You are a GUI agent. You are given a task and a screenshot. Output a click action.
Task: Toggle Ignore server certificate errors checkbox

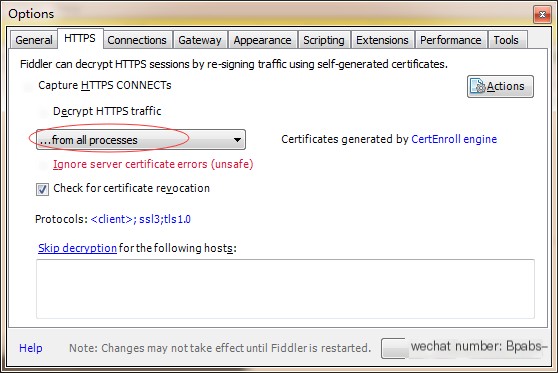43,164
